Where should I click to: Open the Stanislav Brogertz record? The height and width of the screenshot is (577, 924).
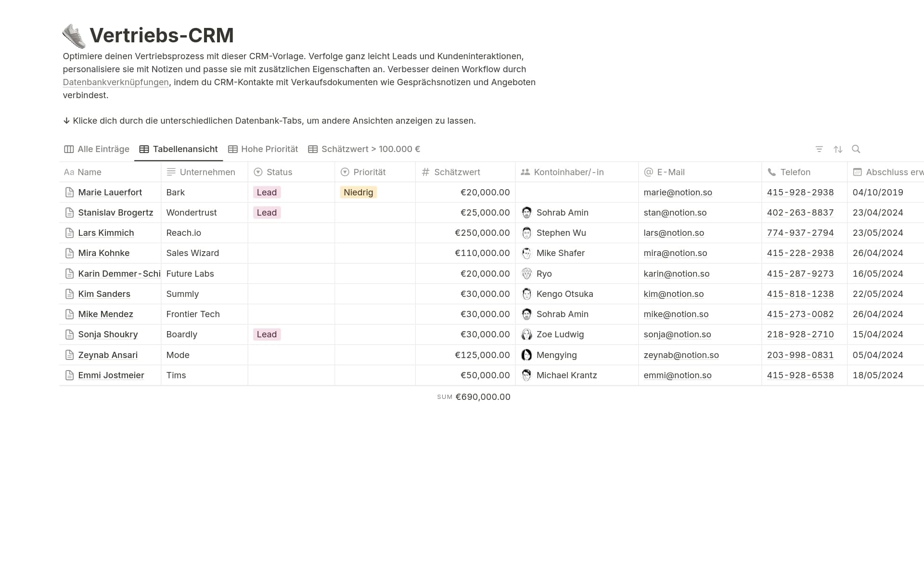(116, 212)
